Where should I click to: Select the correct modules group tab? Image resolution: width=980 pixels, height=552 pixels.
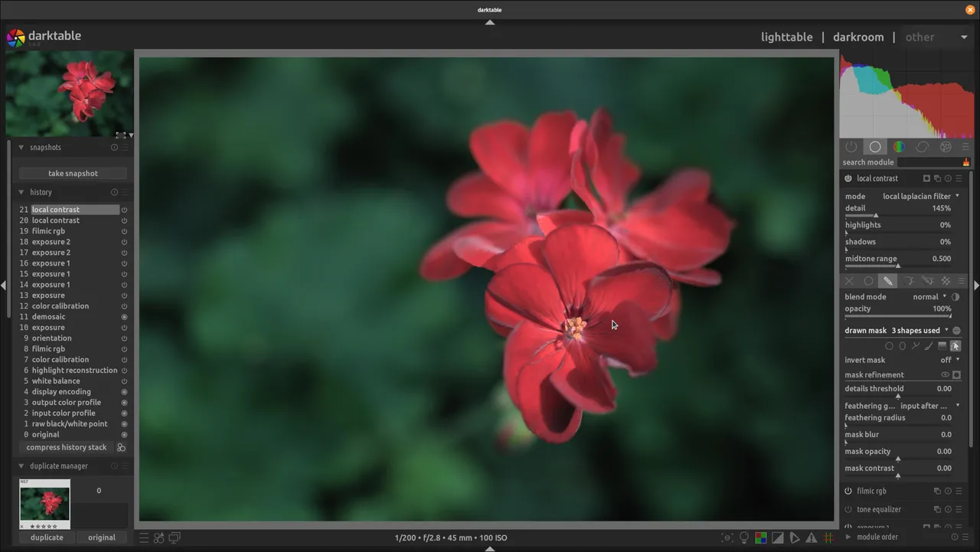922,147
